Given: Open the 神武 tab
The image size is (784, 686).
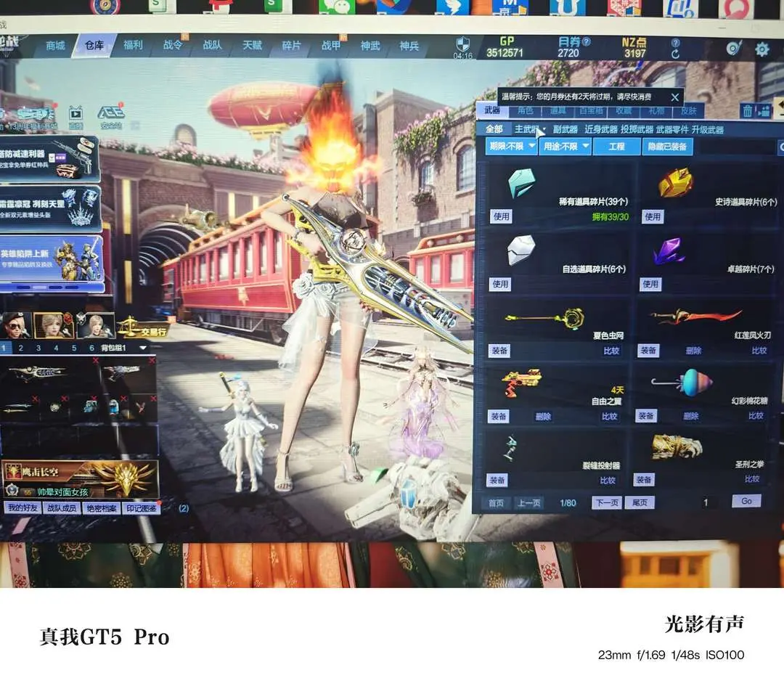Looking at the screenshot, I should (x=370, y=46).
